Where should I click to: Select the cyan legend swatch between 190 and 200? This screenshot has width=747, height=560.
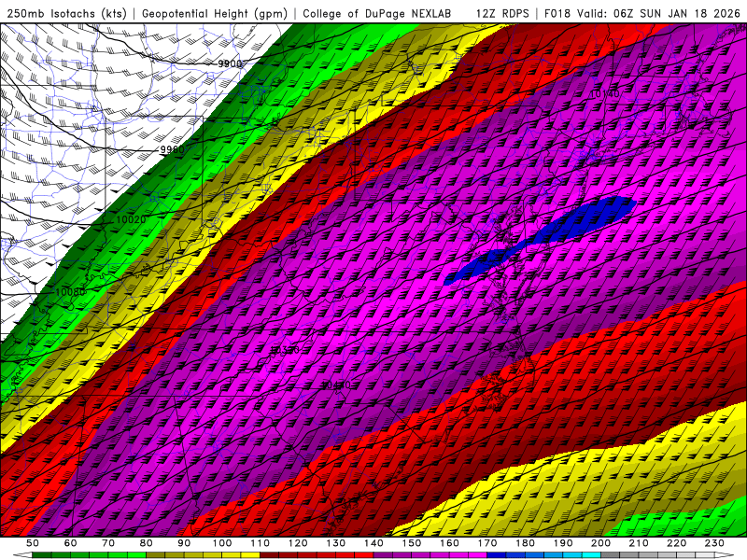(x=592, y=555)
